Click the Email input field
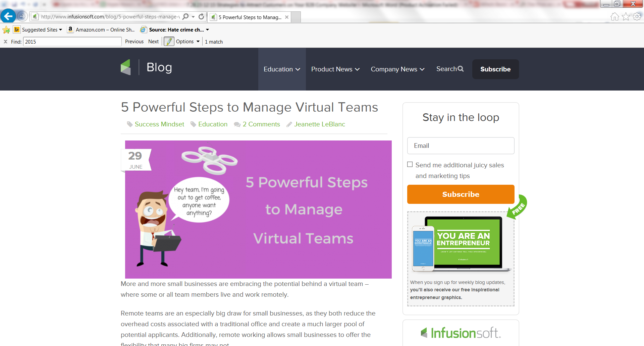644x346 pixels. (461, 146)
